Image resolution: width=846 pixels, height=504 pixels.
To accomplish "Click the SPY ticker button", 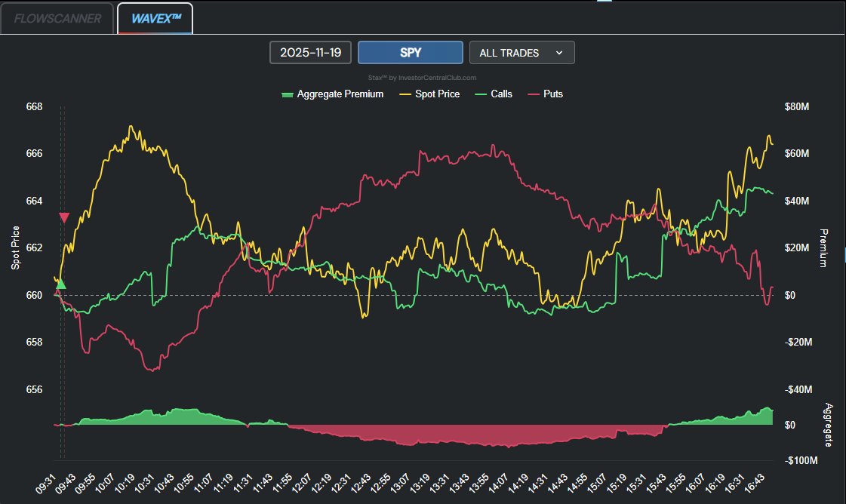I will tap(411, 52).
